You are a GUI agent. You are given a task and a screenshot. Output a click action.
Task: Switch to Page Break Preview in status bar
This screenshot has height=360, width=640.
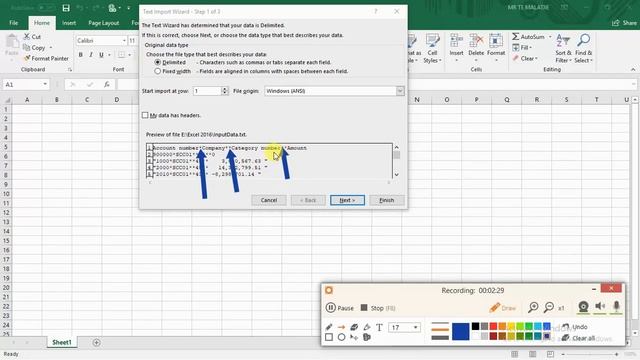pos(550,354)
